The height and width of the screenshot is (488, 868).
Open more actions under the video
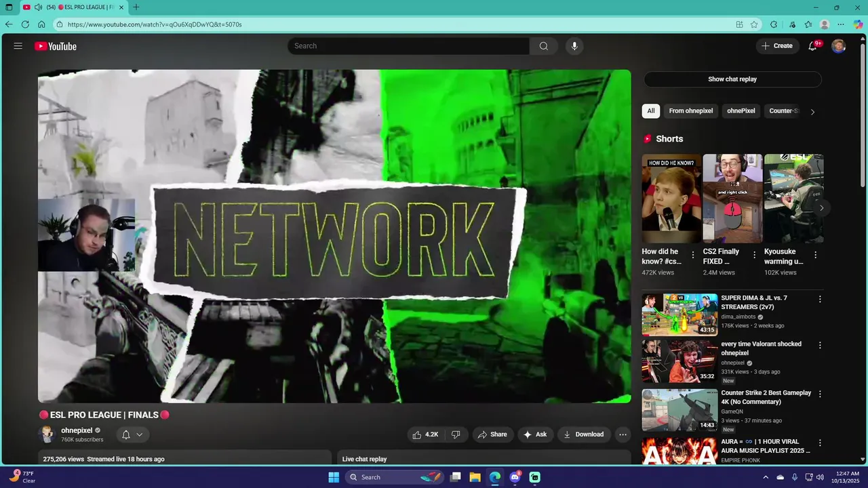pos(623,434)
